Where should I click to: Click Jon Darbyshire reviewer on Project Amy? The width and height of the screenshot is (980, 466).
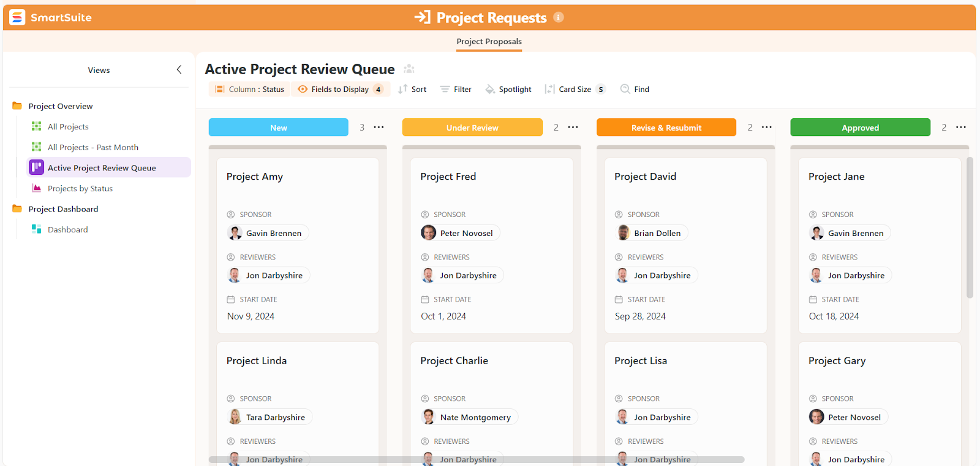[268, 275]
